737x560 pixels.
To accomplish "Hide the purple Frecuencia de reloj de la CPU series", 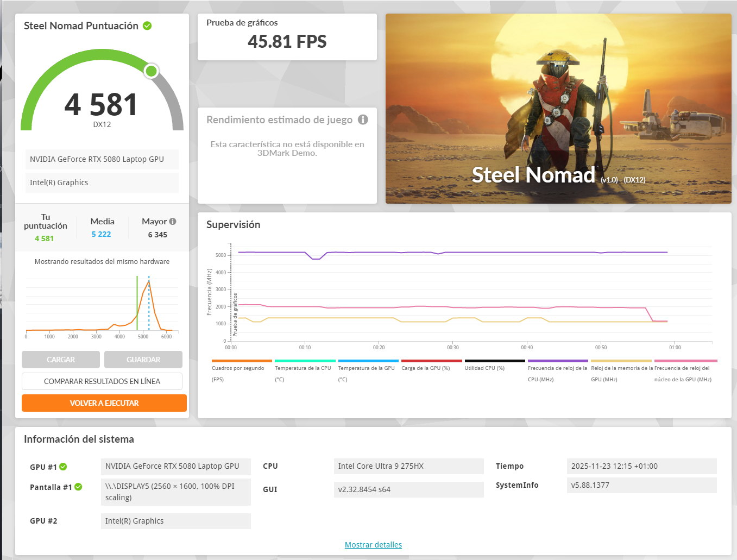I will (x=557, y=368).
